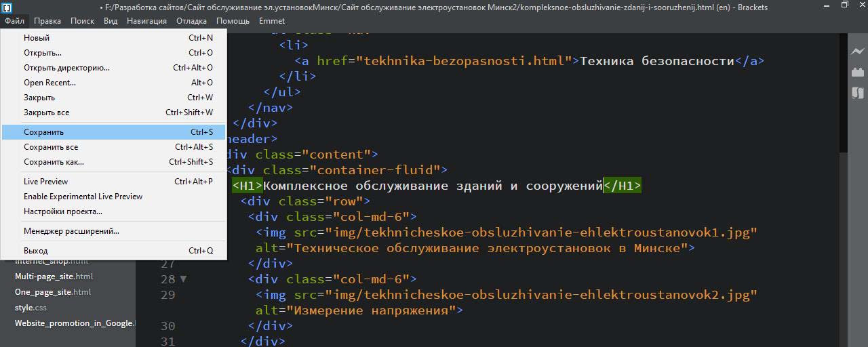Toggle Enable Experimental Live Preview

[83, 197]
